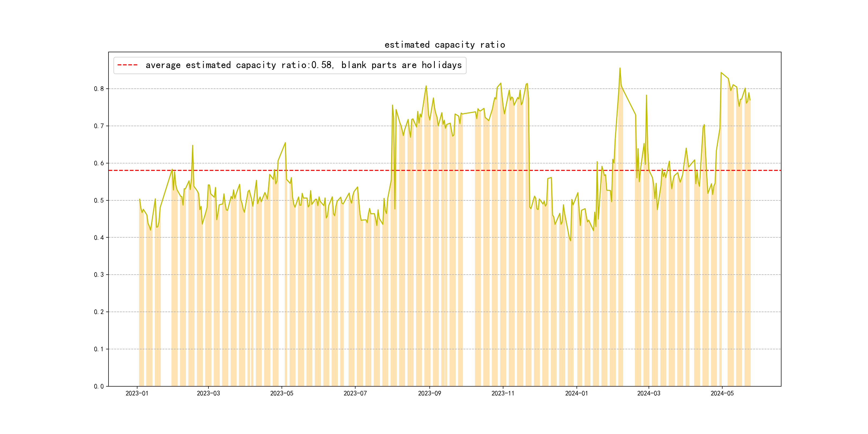This screenshot has width=868, height=434.
Task: Click the 0.3 y-axis tick label
Action: [99, 275]
